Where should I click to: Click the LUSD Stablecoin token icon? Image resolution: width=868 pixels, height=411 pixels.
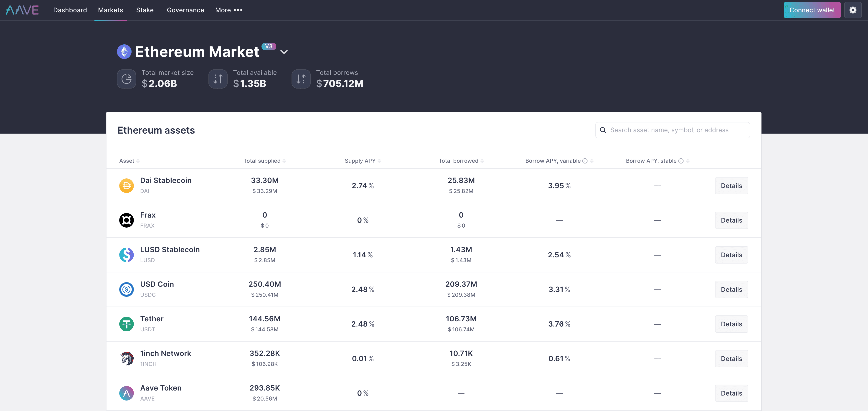click(126, 255)
